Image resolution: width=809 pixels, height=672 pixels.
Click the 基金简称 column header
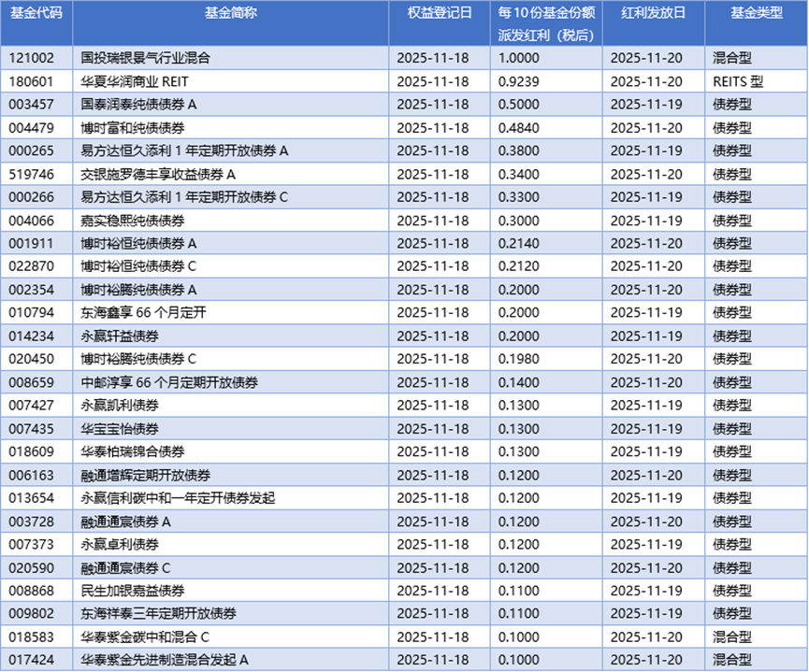(x=230, y=13)
